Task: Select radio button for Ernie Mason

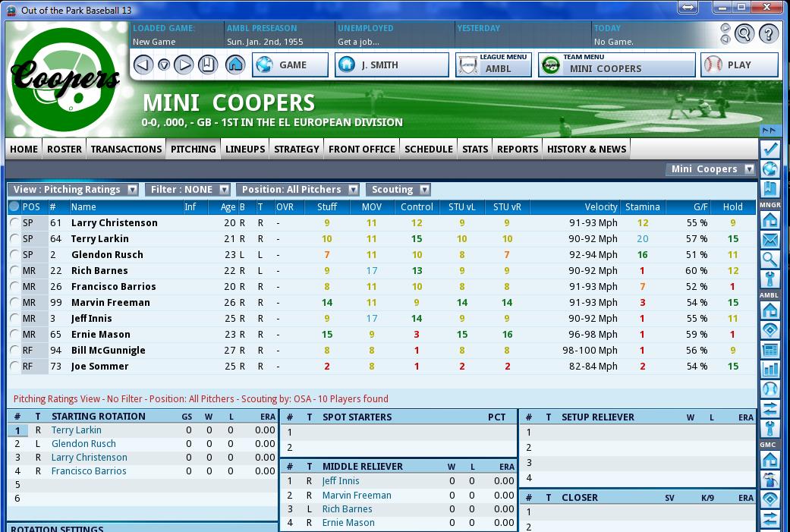Action: click(14, 335)
